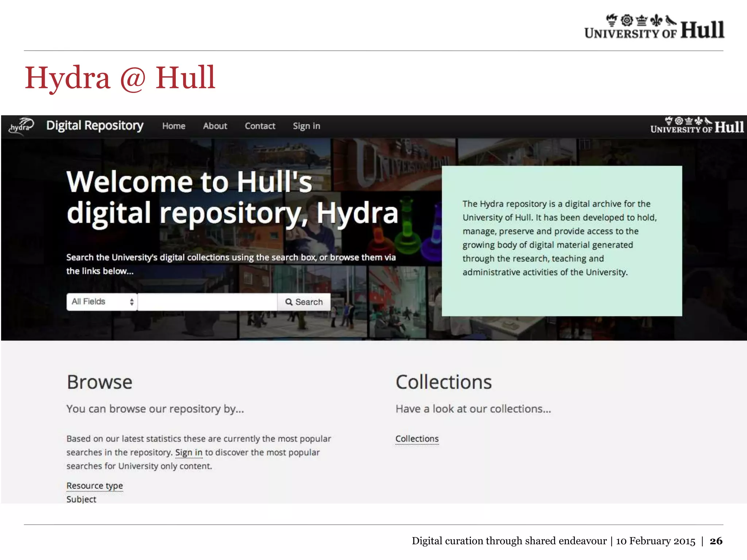This screenshot has width=747, height=560.
Task: Click the hydra logo icon in navbar
Action: coord(21,127)
